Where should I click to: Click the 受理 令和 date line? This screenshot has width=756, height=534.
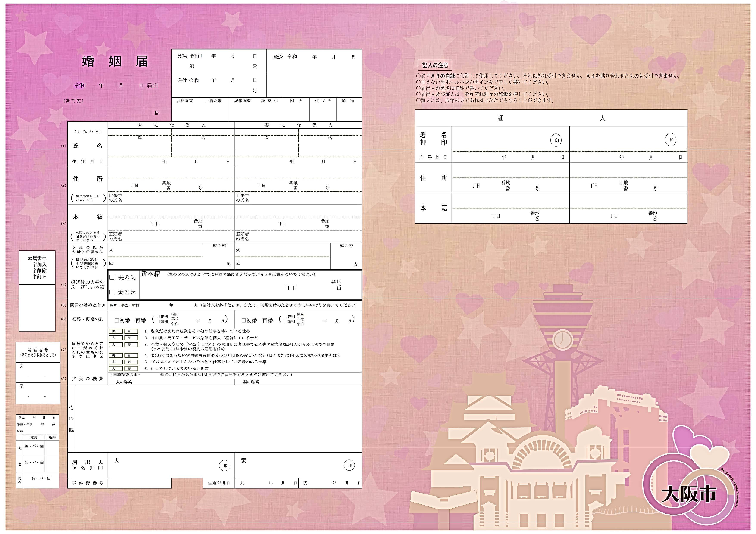(217, 56)
